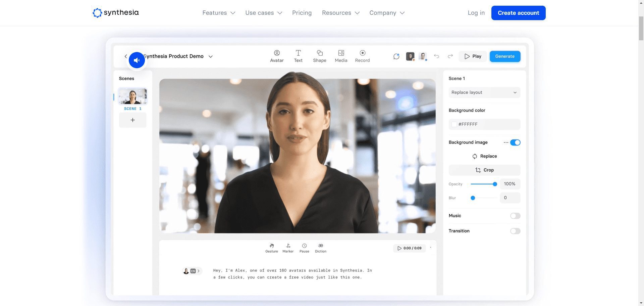The height and width of the screenshot is (306, 644).
Task: Add a new scene
Action: click(132, 120)
